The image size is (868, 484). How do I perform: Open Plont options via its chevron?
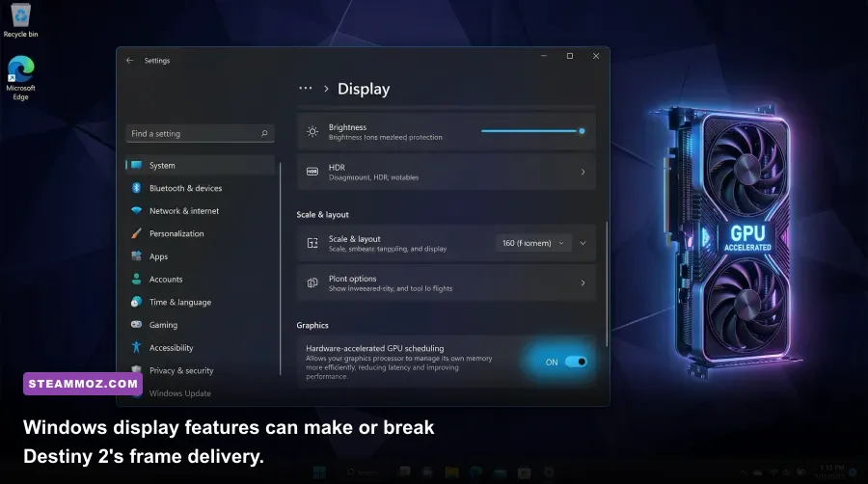[583, 282]
